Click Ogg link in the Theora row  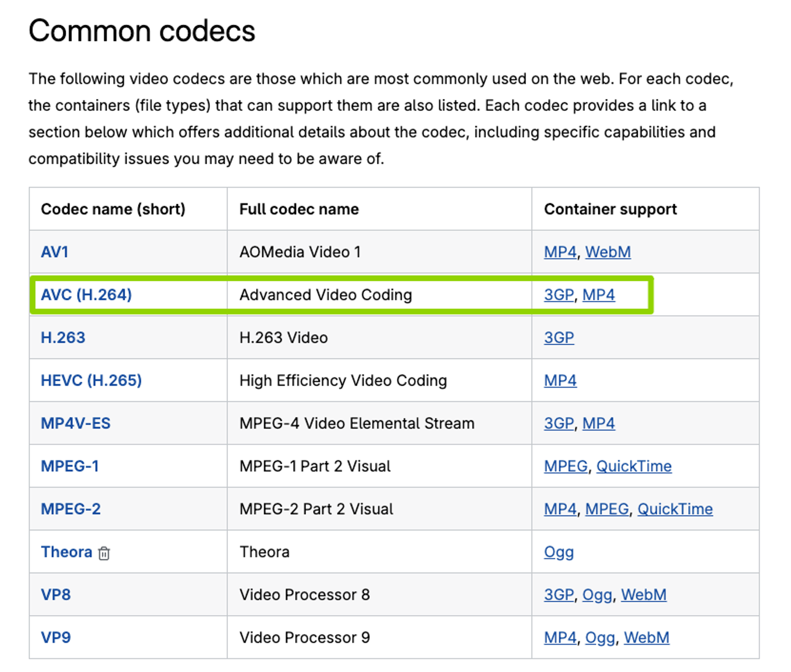point(559,552)
